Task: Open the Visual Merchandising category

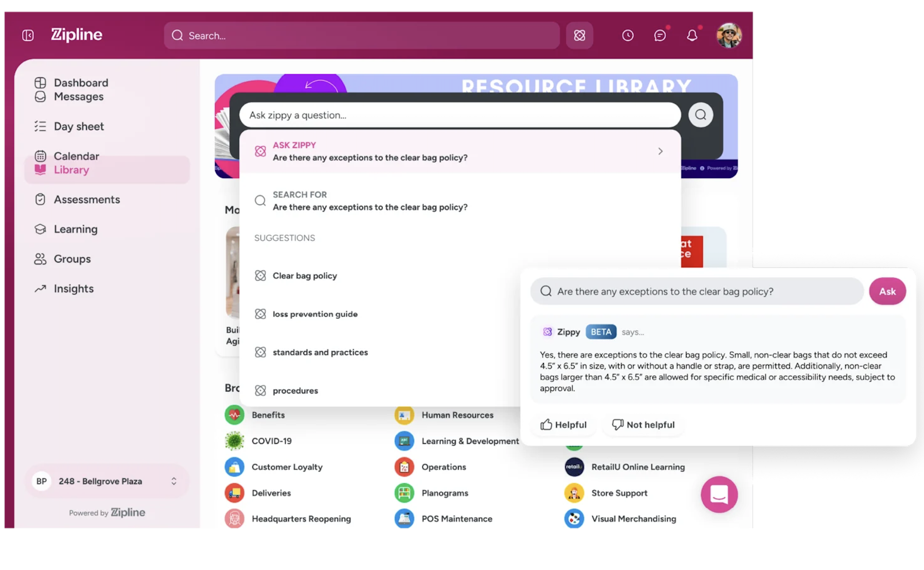Action: [633, 519]
